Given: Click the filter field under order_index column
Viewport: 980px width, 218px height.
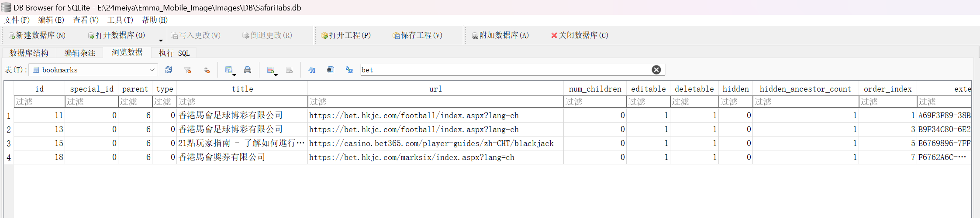Looking at the screenshot, I should (888, 102).
